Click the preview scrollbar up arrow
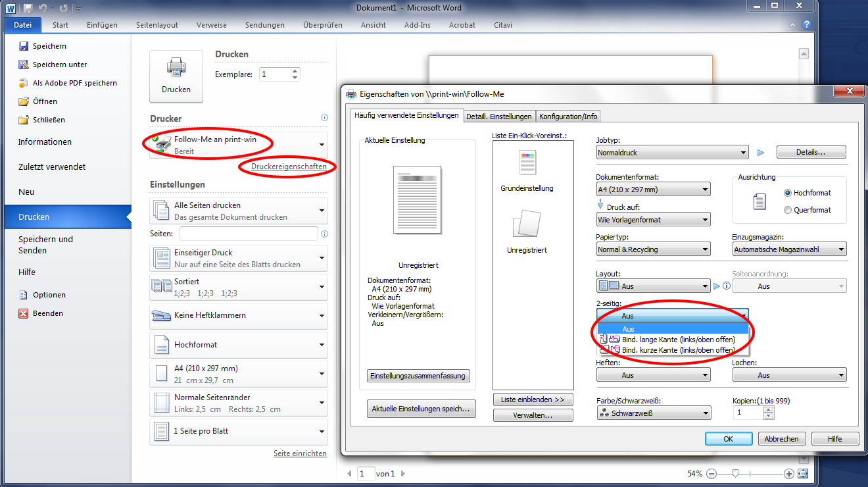 point(803,53)
